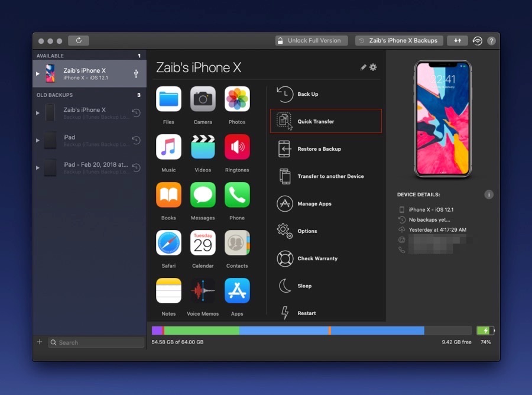Image resolution: width=532 pixels, height=395 pixels.
Task: Click the '9.42 GB free' label
Action: point(456,342)
